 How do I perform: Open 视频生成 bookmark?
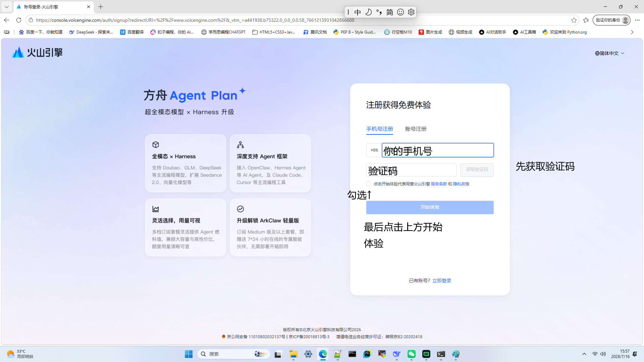coord(461,32)
